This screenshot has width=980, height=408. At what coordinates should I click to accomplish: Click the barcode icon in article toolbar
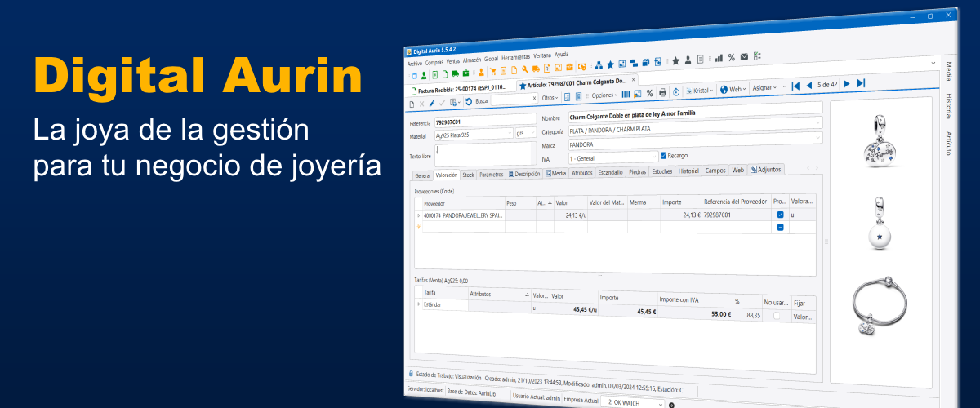(626, 94)
